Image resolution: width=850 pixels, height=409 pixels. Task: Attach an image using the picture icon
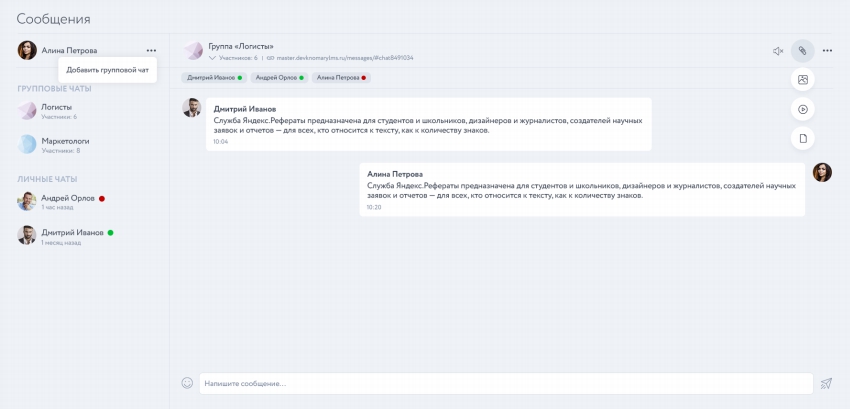click(x=802, y=79)
